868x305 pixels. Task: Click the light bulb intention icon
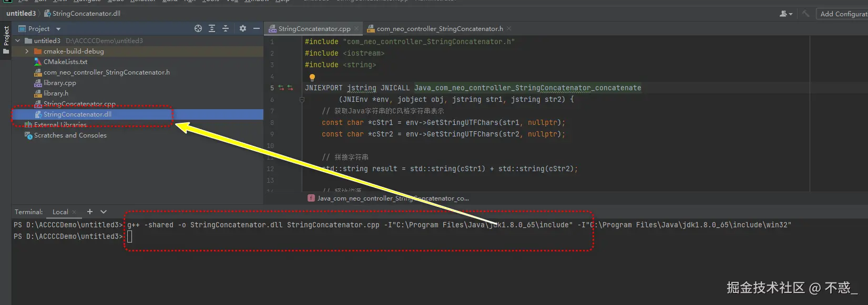pos(312,77)
